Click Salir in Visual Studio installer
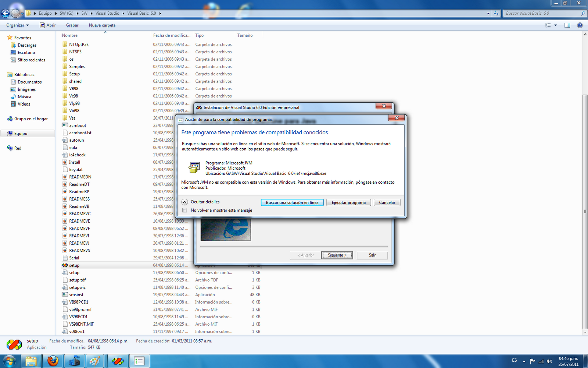This screenshot has width=588, height=368. (x=372, y=255)
